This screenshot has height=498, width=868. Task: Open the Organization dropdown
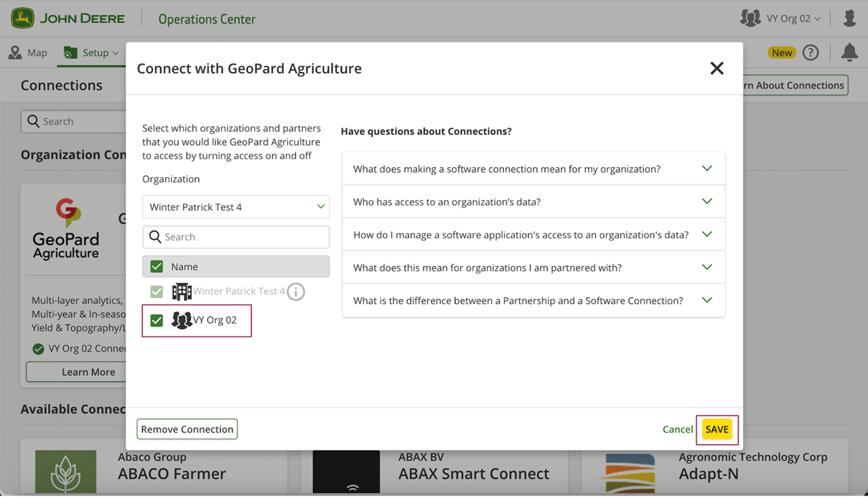pos(235,207)
